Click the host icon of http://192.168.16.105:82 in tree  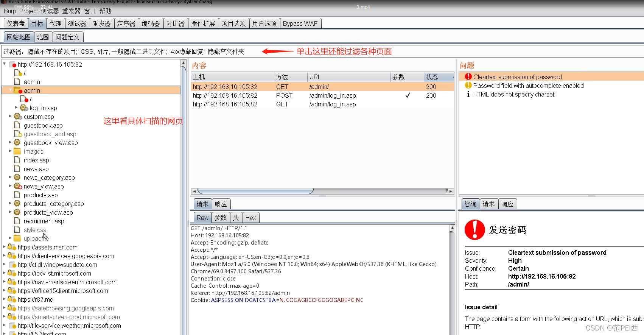(x=12, y=64)
